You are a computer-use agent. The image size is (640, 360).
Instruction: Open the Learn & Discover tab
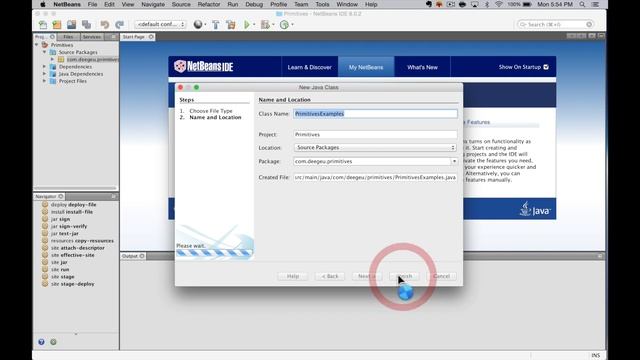[309, 67]
